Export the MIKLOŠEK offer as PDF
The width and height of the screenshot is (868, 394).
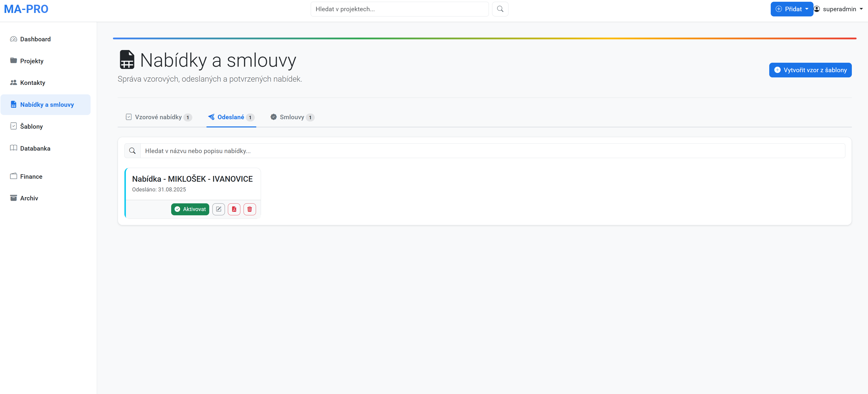pyautogui.click(x=234, y=209)
